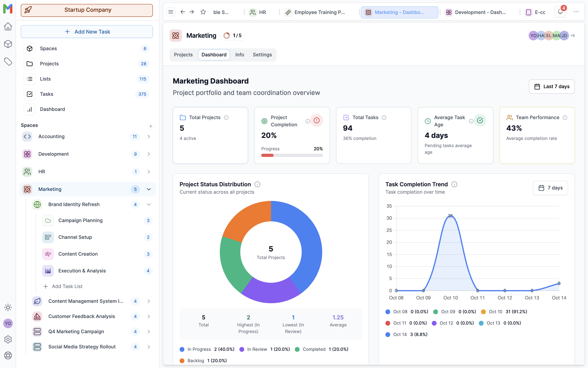Star this page with favorite icon
Viewport: 588px width, 369px height.
coord(203,12)
